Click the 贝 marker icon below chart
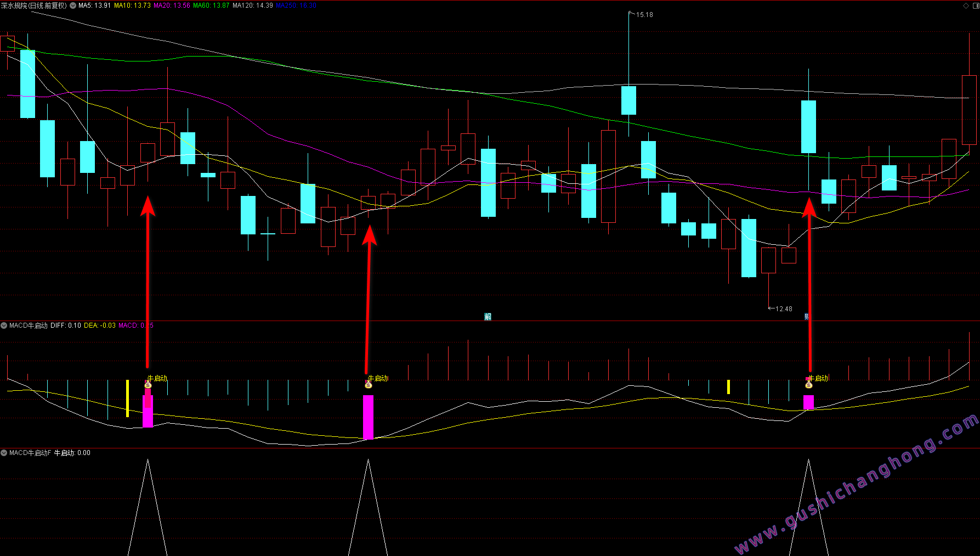This screenshot has height=556, width=980. point(807,317)
